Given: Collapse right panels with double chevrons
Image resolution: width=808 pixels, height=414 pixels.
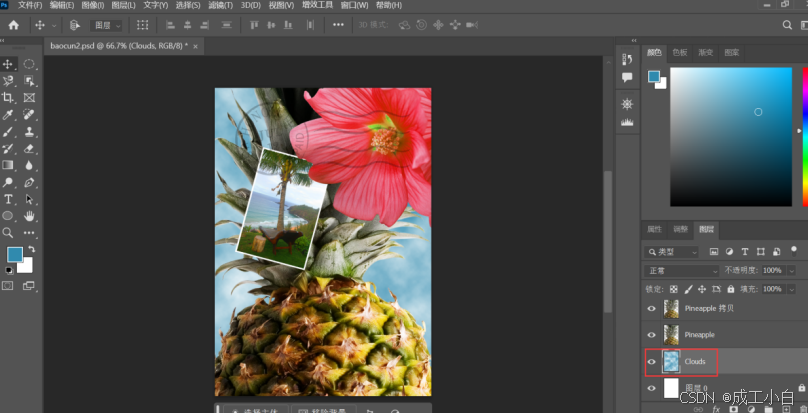Looking at the screenshot, I should (x=634, y=40).
